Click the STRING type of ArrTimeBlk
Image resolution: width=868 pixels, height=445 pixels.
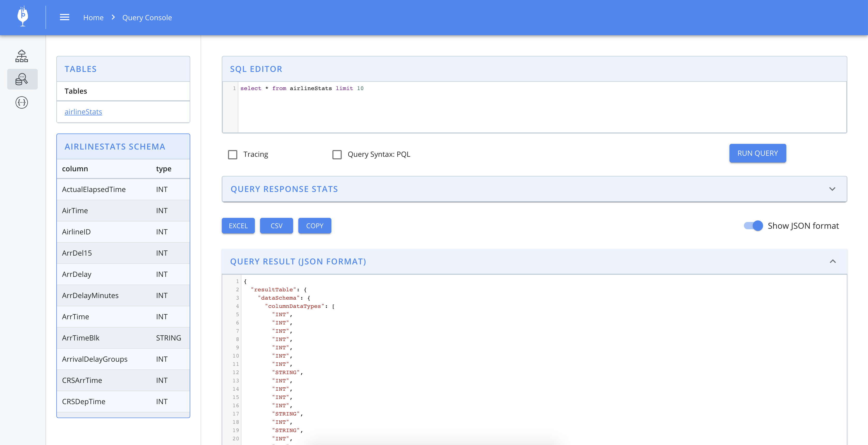pyautogui.click(x=169, y=338)
